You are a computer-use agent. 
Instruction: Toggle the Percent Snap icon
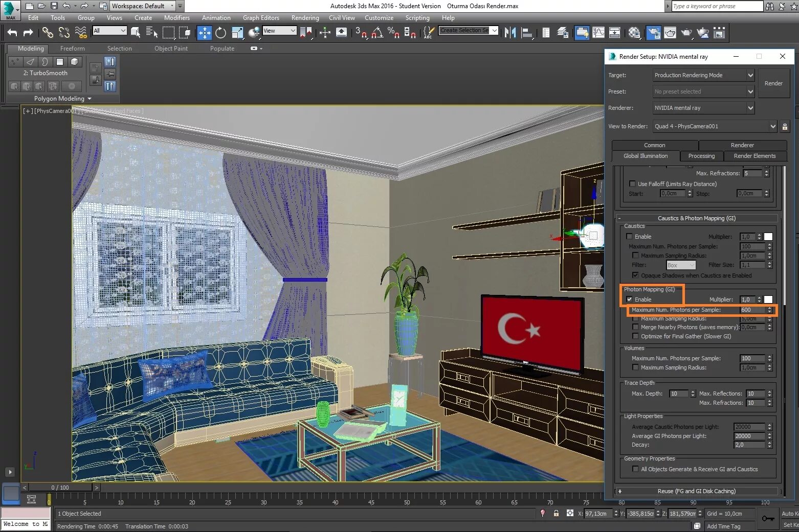click(x=393, y=33)
